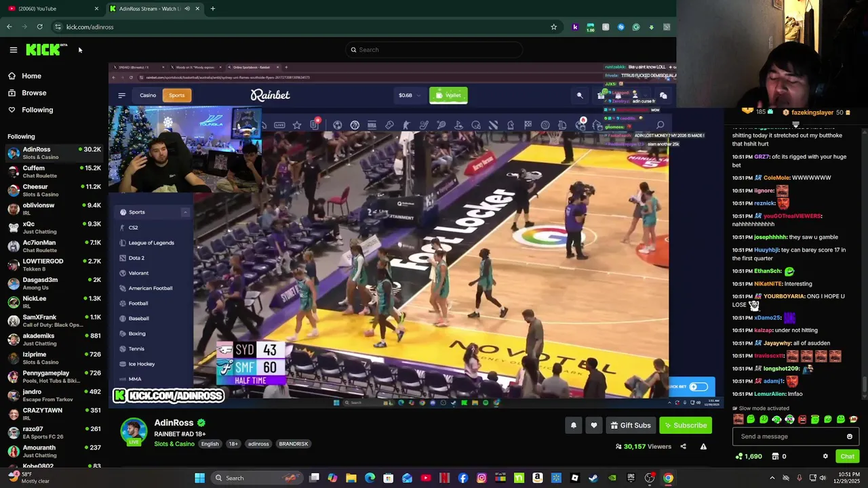Share the stream via share icon
Image resolution: width=868 pixels, height=488 pixels.
[x=683, y=447]
